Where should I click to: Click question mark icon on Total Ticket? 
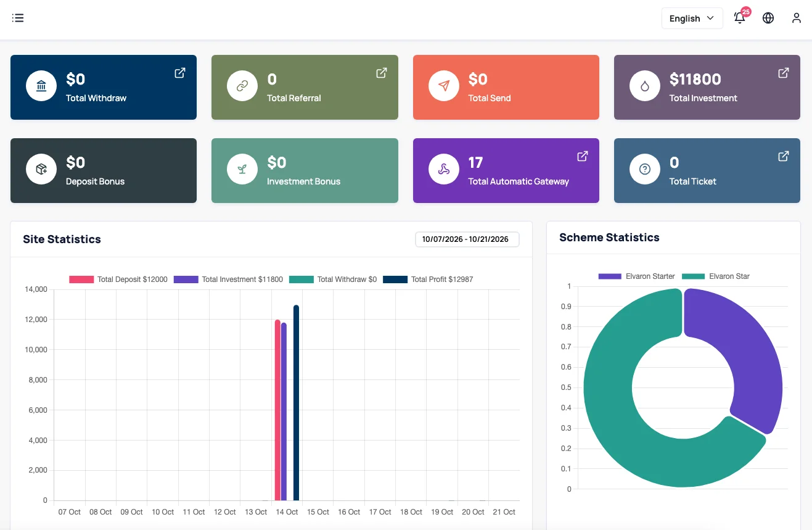[645, 169]
